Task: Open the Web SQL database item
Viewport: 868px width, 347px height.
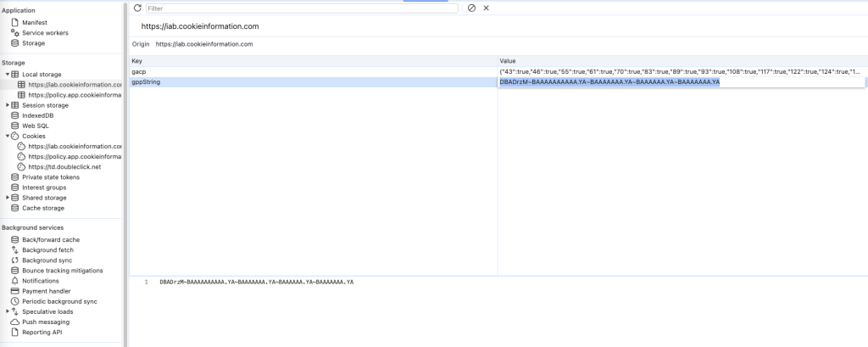Action: click(x=35, y=126)
